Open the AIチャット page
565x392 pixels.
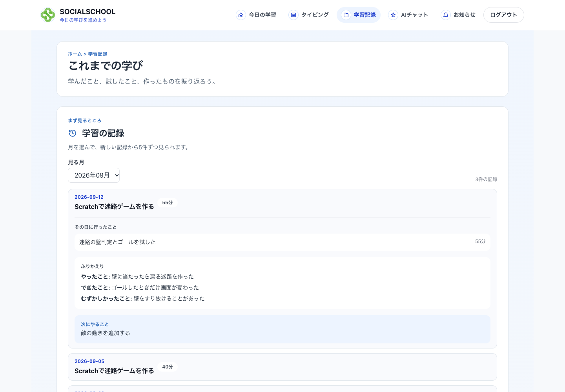[x=408, y=15]
